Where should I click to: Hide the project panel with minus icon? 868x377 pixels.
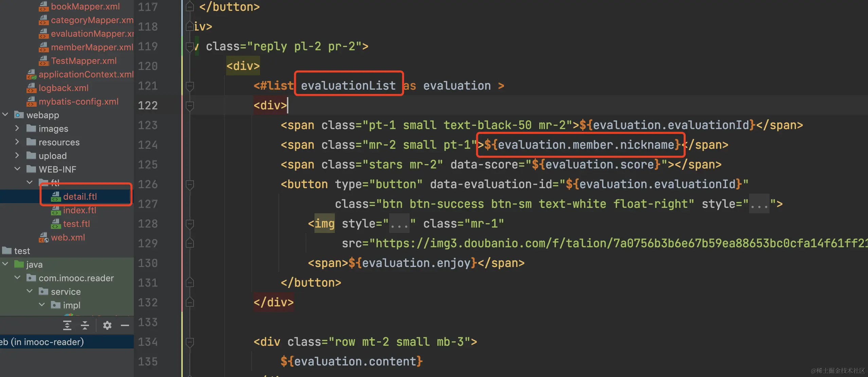125,325
